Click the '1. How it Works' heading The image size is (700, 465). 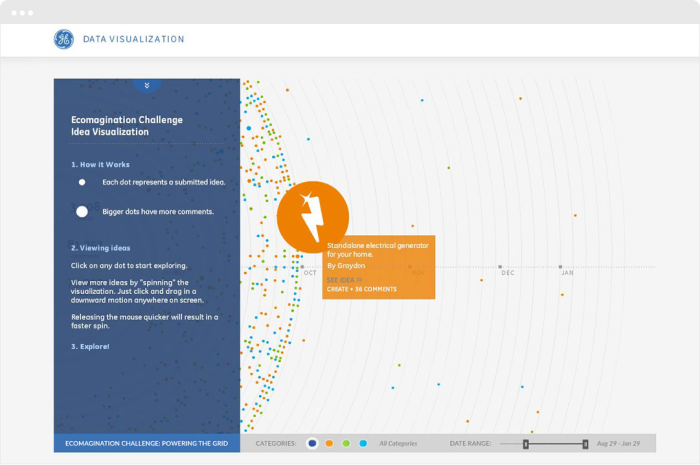100,165
